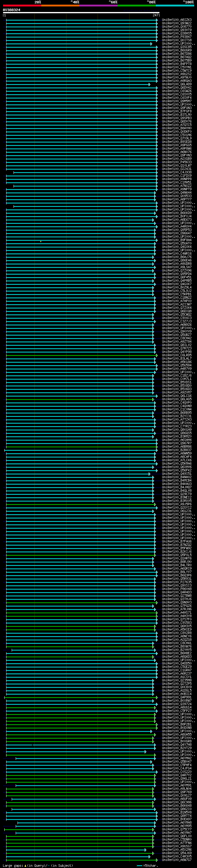This screenshot has height=868, width=197.
Task: Open hit UniRef100_Q96L21
Action: pos(176,778)
